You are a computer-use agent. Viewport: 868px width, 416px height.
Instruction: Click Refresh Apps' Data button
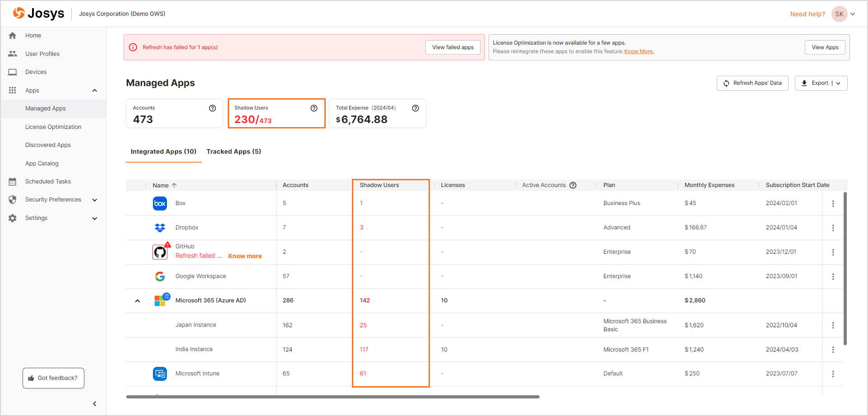click(x=753, y=83)
